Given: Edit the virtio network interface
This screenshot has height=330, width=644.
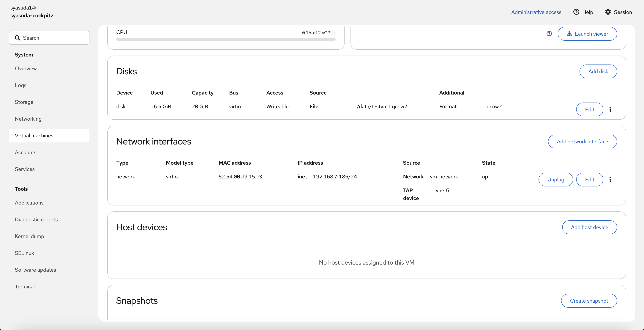Looking at the screenshot, I should (590, 179).
